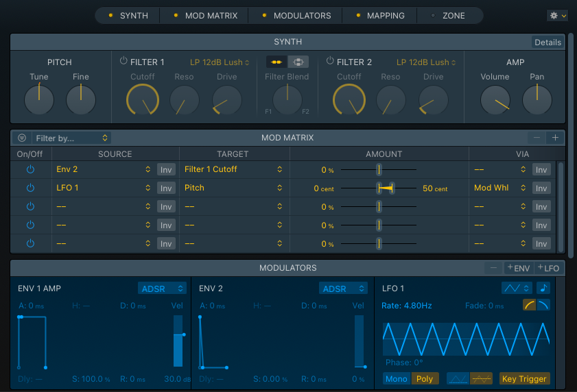Select LFO fade-out curve icon
Screen dimensions: 577x392
pos(543,305)
